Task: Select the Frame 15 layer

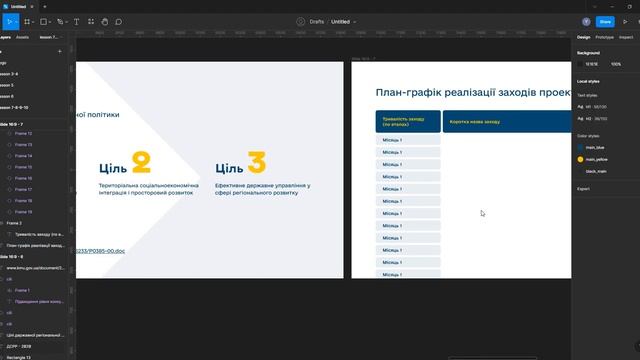Action: (23, 167)
